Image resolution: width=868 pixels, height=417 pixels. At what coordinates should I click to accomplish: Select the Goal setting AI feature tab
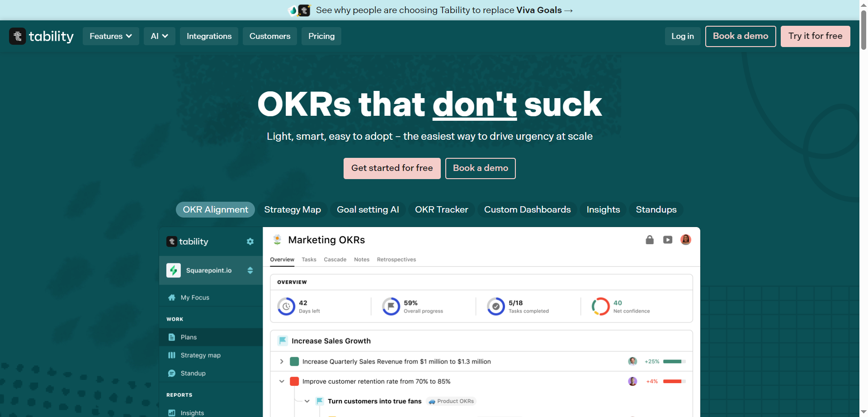pyautogui.click(x=368, y=209)
